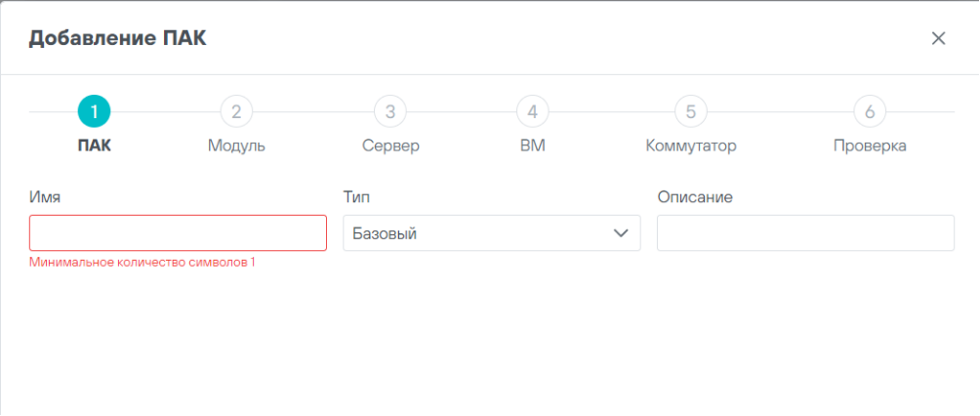Click the minimum characters error message
This screenshot has width=980, height=416.
coord(143,263)
